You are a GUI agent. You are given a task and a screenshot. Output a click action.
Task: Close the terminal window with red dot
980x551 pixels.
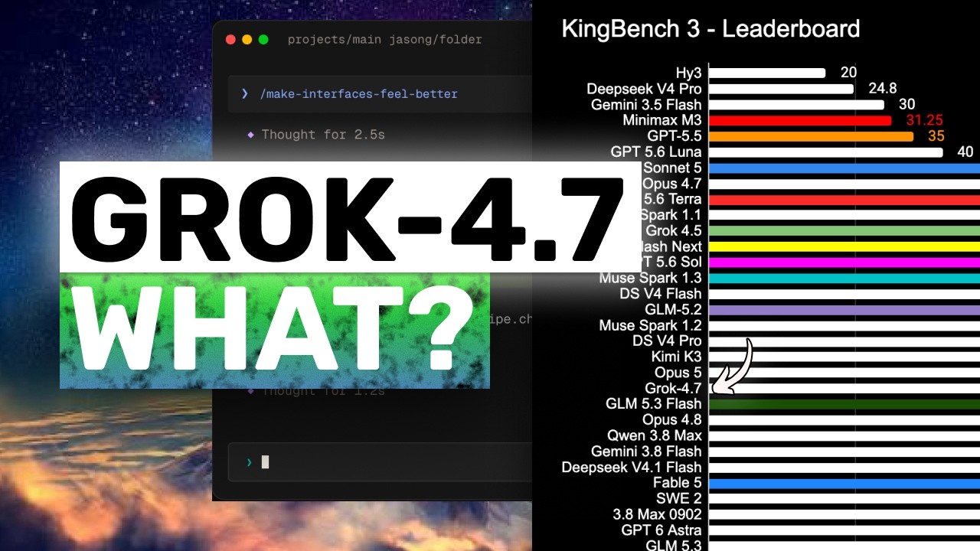(x=230, y=39)
